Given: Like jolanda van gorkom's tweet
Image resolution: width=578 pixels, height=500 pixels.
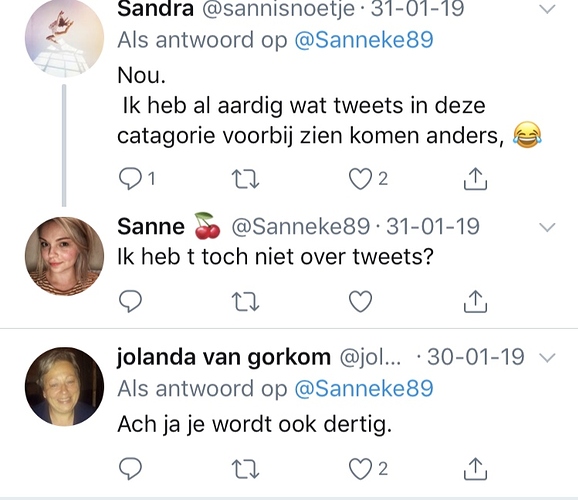Looking at the screenshot, I should point(360,469).
